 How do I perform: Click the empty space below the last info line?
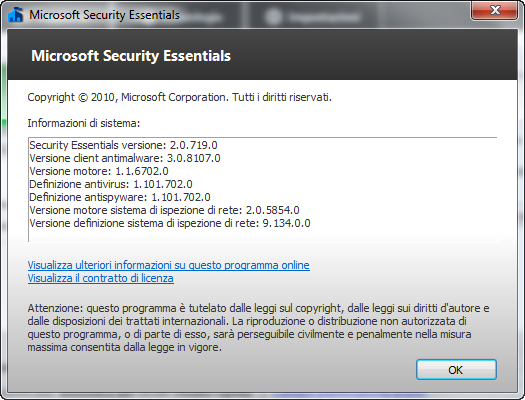click(262, 235)
